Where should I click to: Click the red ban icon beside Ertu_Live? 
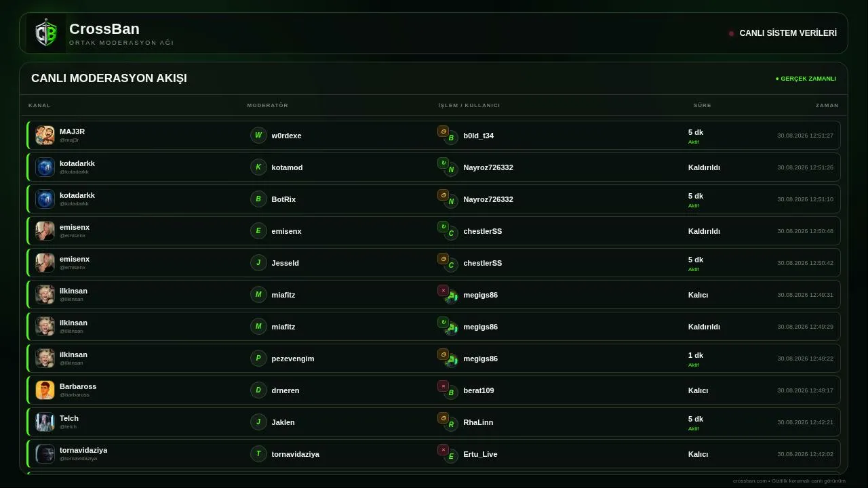coord(443,450)
